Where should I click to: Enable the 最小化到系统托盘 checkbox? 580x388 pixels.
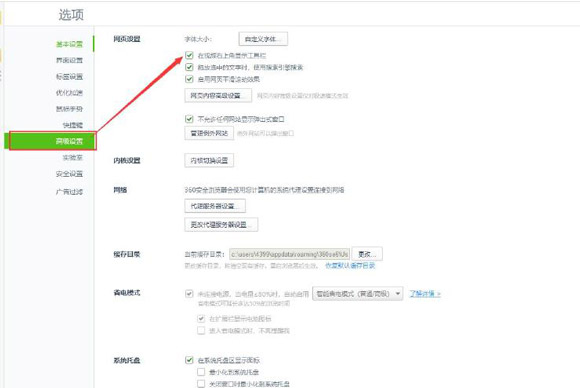click(201, 372)
